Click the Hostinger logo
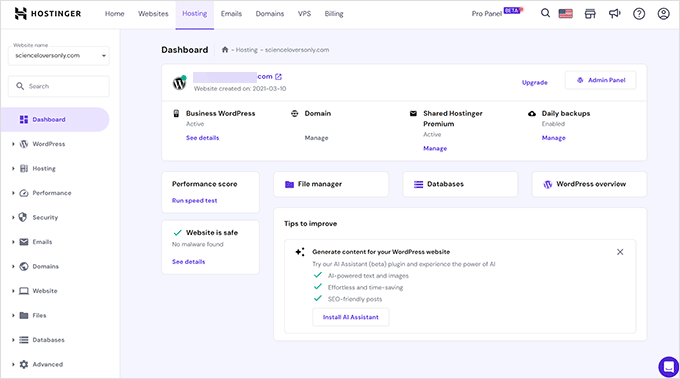The width and height of the screenshot is (680, 379). (48, 13)
